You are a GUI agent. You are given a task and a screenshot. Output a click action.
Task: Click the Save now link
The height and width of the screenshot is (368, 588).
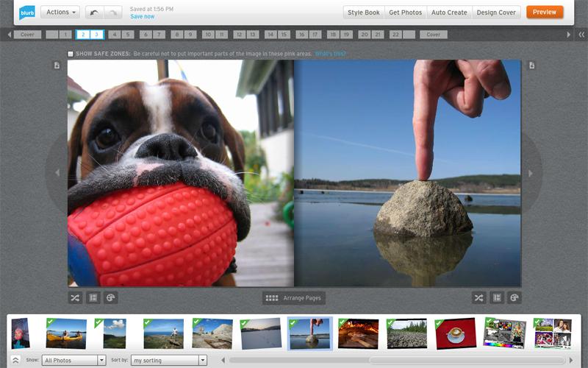[x=142, y=16]
